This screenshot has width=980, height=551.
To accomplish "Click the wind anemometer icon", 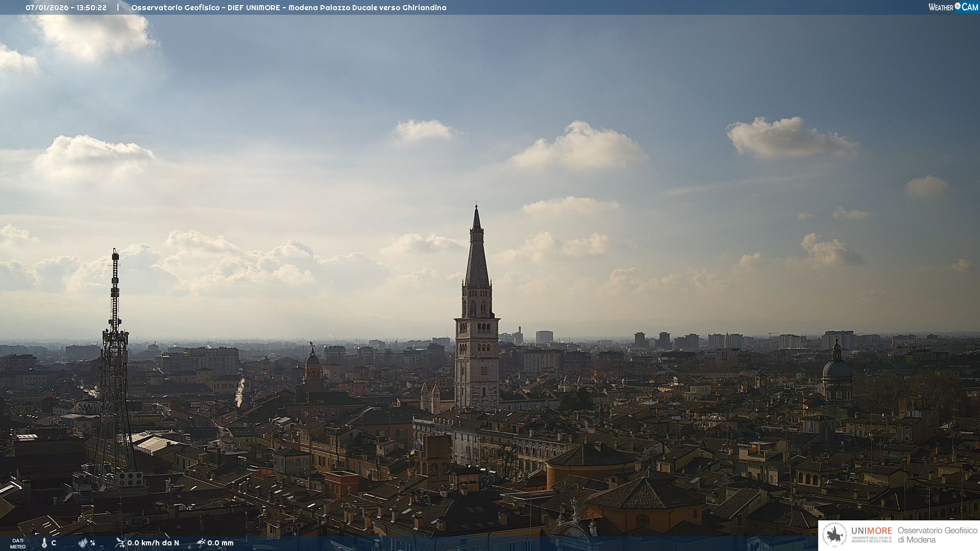I will pos(120,543).
